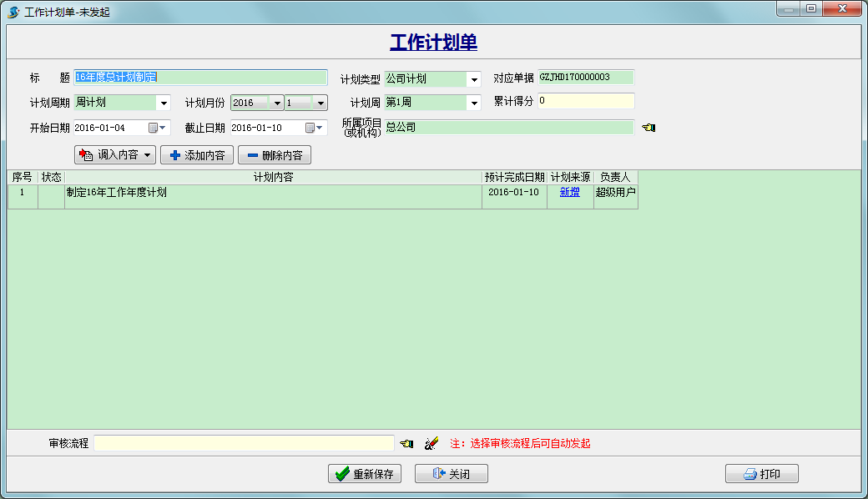Click the 预计完成日期 column header

pos(514,178)
